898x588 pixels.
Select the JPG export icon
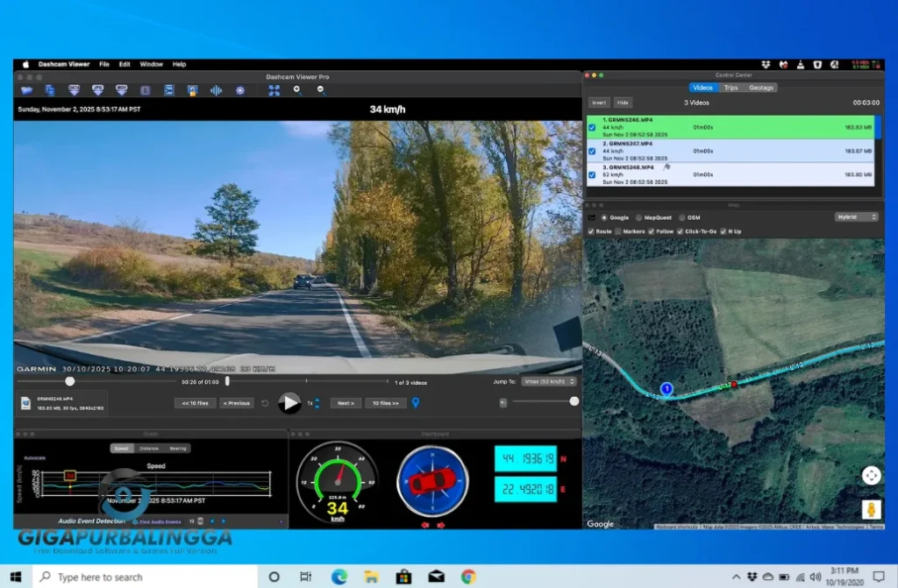(96, 90)
